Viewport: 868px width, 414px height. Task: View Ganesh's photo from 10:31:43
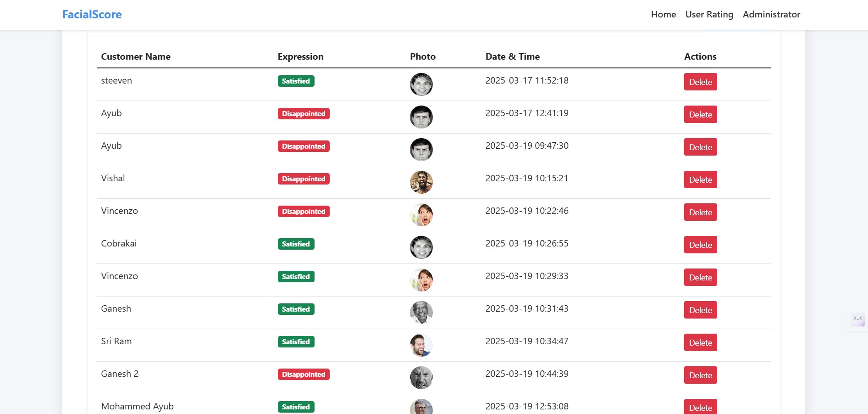click(421, 313)
